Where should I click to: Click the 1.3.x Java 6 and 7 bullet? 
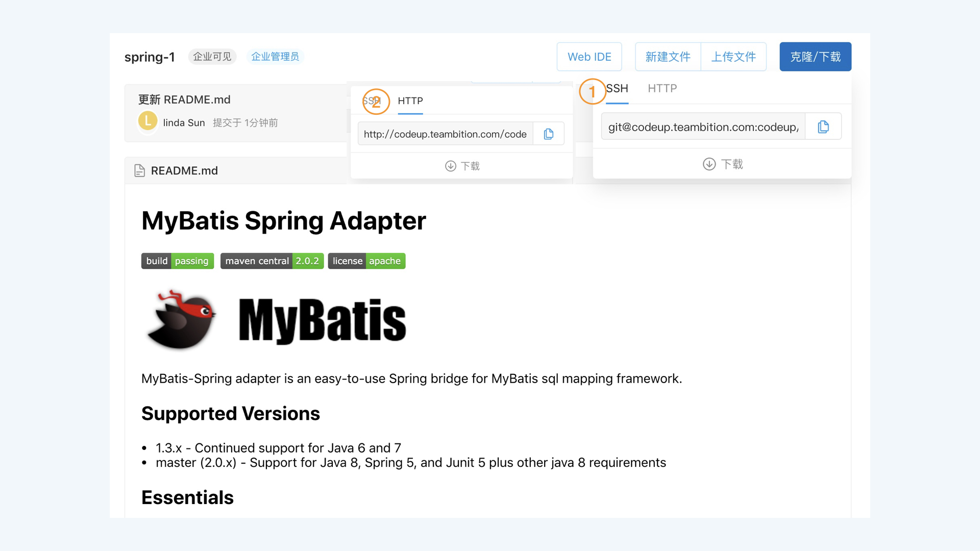[278, 448]
